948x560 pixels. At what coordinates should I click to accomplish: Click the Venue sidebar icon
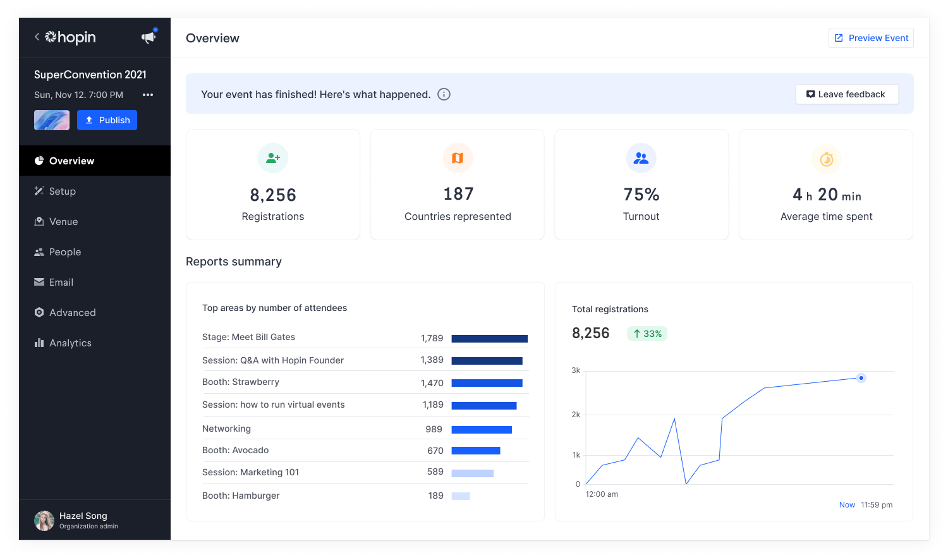[x=39, y=221]
